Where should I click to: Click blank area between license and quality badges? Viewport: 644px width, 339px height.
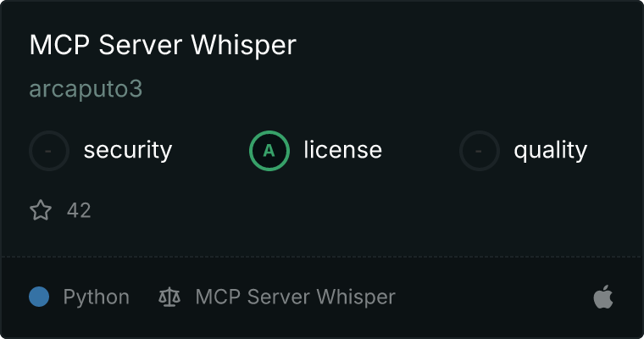pos(420,151)
